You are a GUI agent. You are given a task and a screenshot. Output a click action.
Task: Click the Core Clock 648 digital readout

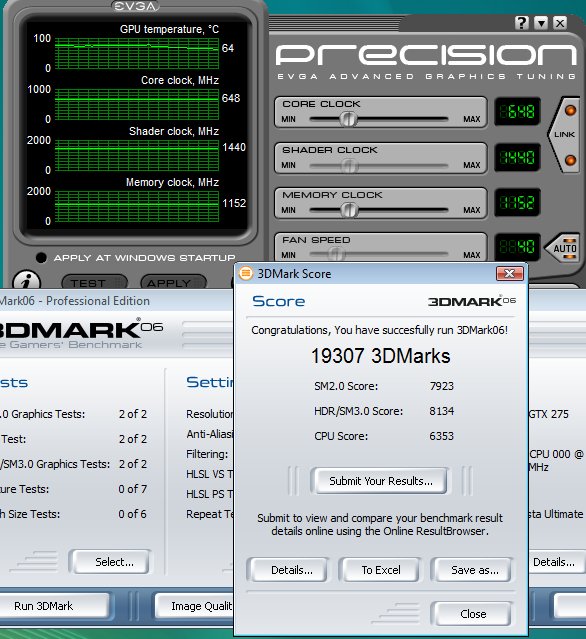tap(517, 111)
